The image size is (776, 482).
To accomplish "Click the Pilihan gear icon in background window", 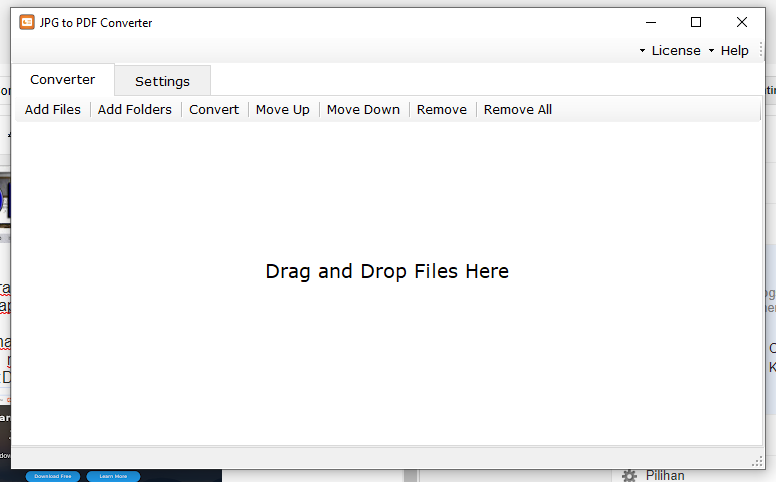I will [x=629, y=476].
